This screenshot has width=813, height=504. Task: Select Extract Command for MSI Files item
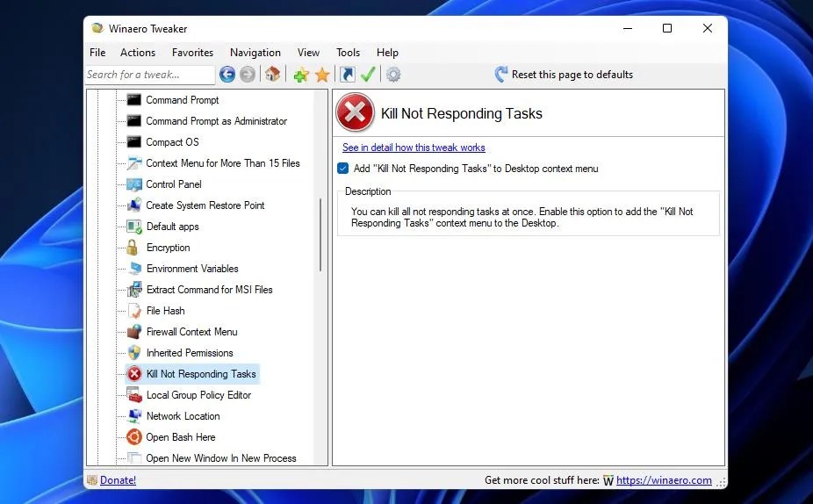(x=210, y=290)
